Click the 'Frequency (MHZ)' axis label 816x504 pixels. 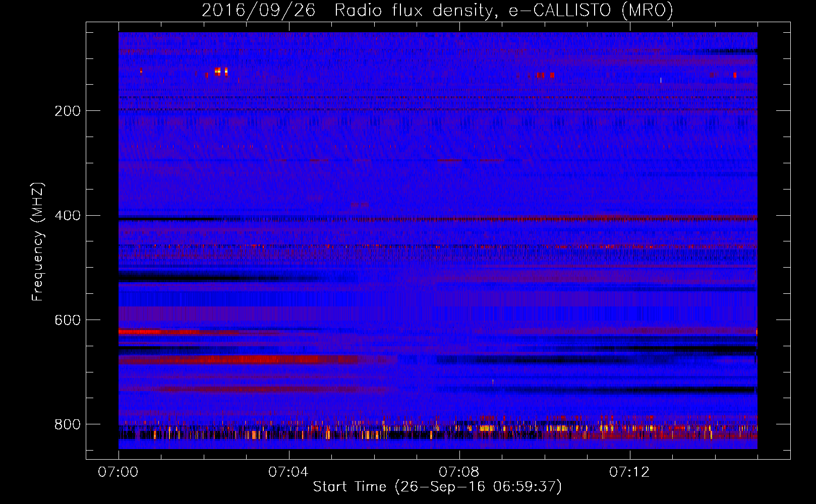tap(38, 242)
